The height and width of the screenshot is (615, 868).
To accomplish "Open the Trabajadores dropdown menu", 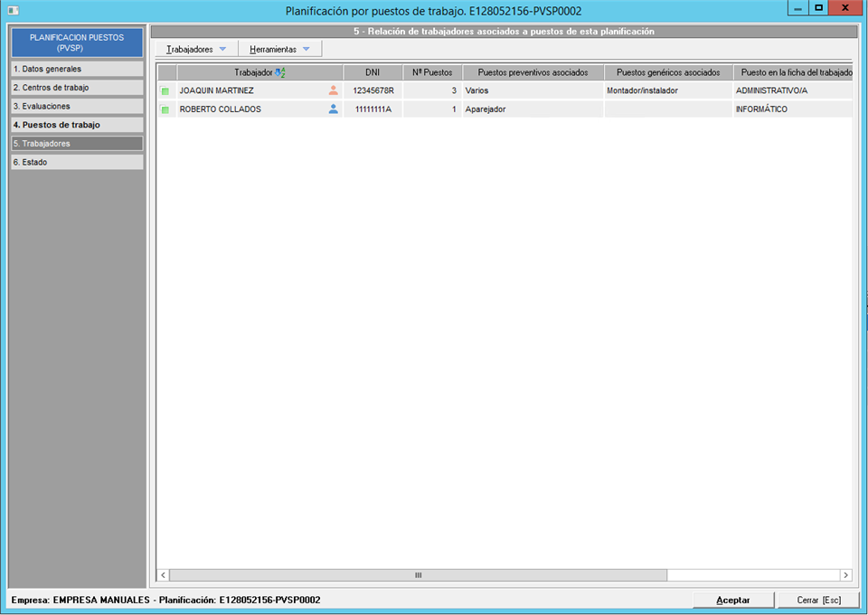I will pyautogui.click(x=196, y=49).
